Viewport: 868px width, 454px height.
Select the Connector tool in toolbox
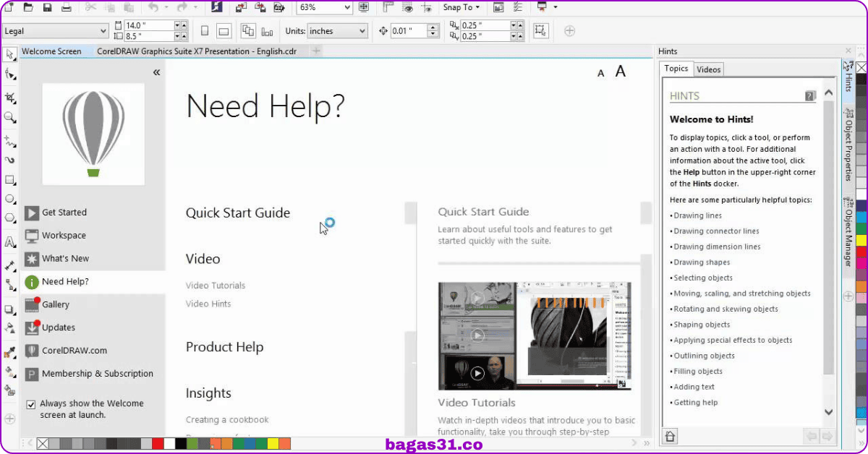point(9,285)
